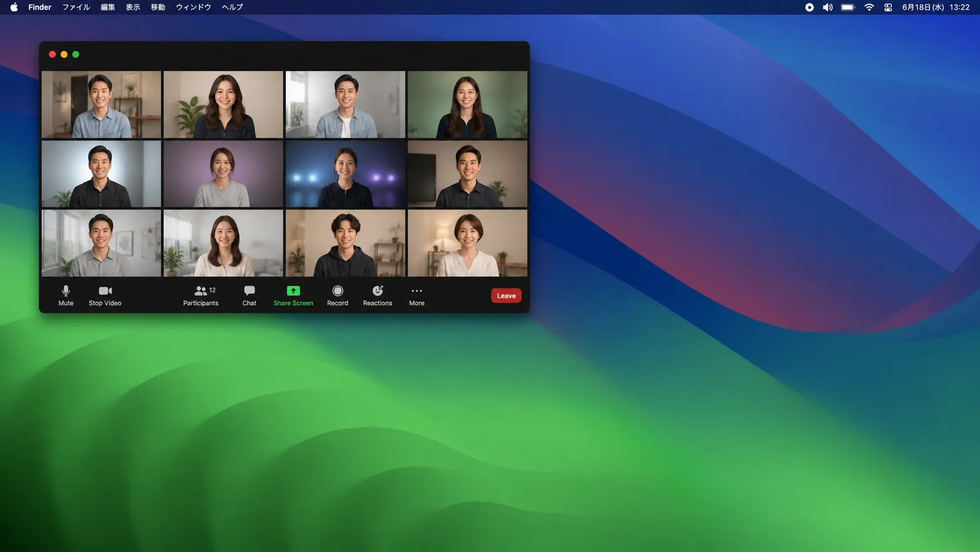Open Control Center in menu bar
This screenshot has width=980, height=552.
[x=889, y=7]
